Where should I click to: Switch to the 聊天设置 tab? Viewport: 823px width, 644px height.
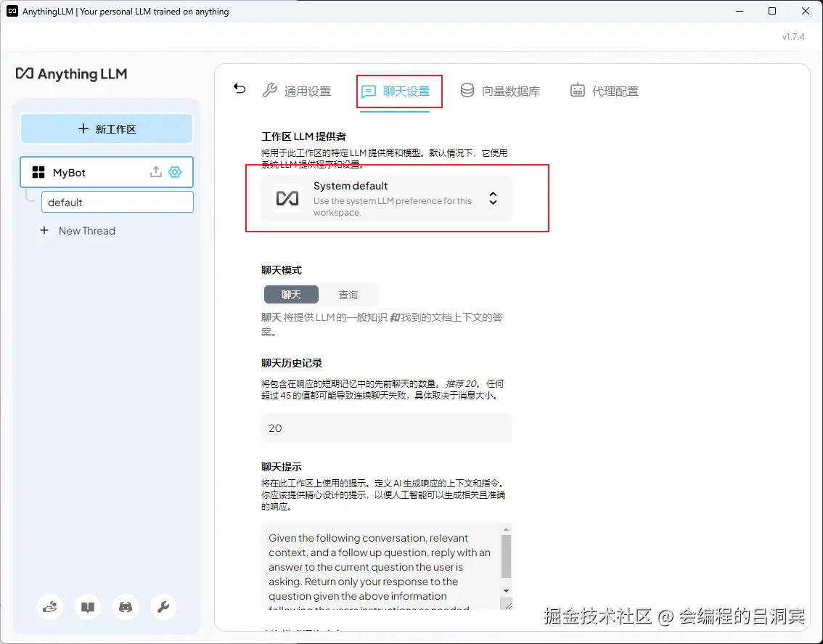click(x=396, y=91)
